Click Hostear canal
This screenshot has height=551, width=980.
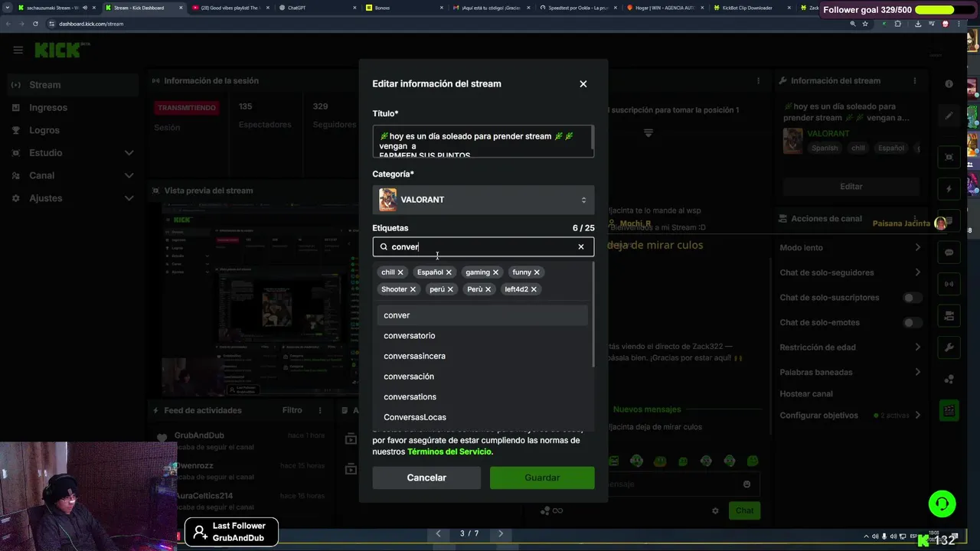(805, 394)
